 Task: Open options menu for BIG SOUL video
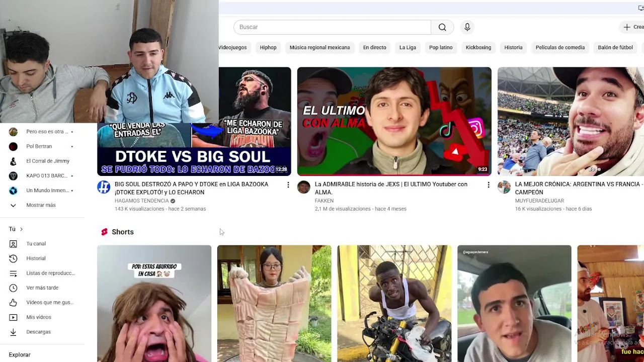288,185
